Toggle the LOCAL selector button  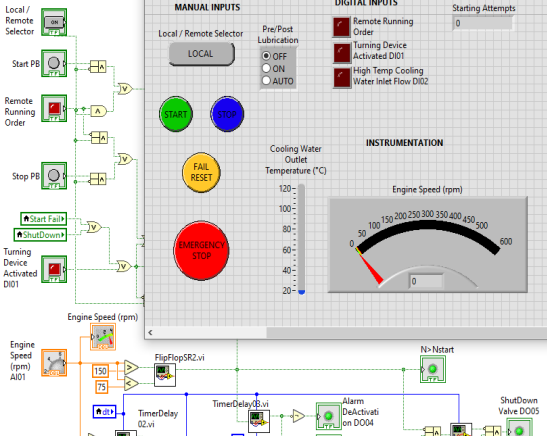pyautogui.click(x=202, y=54)
